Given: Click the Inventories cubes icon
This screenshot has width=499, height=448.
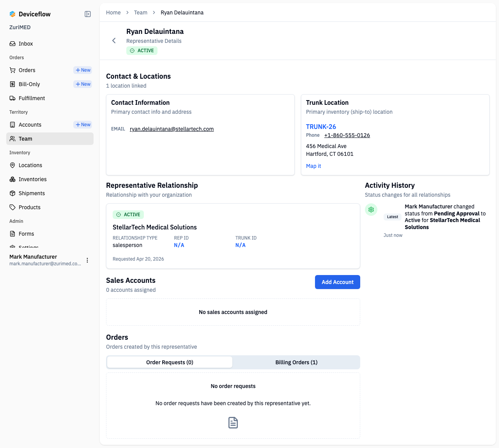Looking at the screenshot, I should pos(12,179).
